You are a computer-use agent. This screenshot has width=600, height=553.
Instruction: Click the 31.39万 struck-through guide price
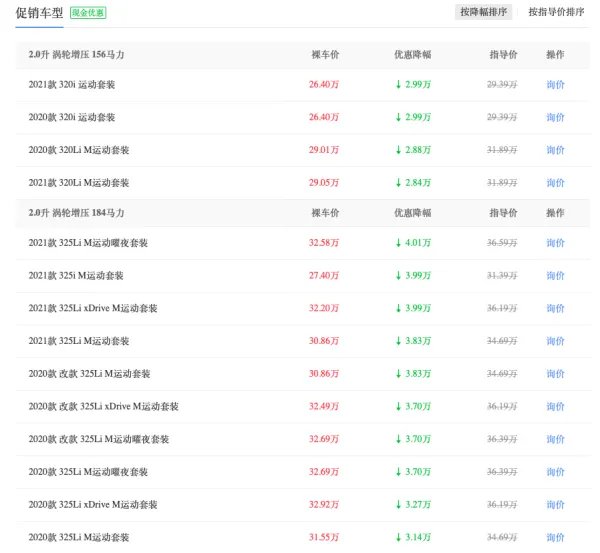click(x=502, y=276)
